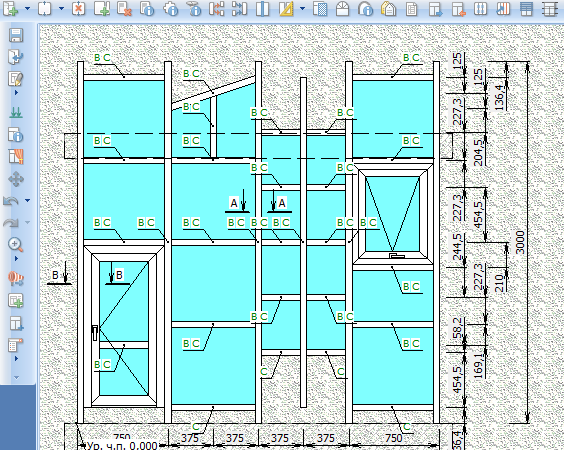
Task: Click the Save floppy disk icon
Action: [x=16, y=36]
